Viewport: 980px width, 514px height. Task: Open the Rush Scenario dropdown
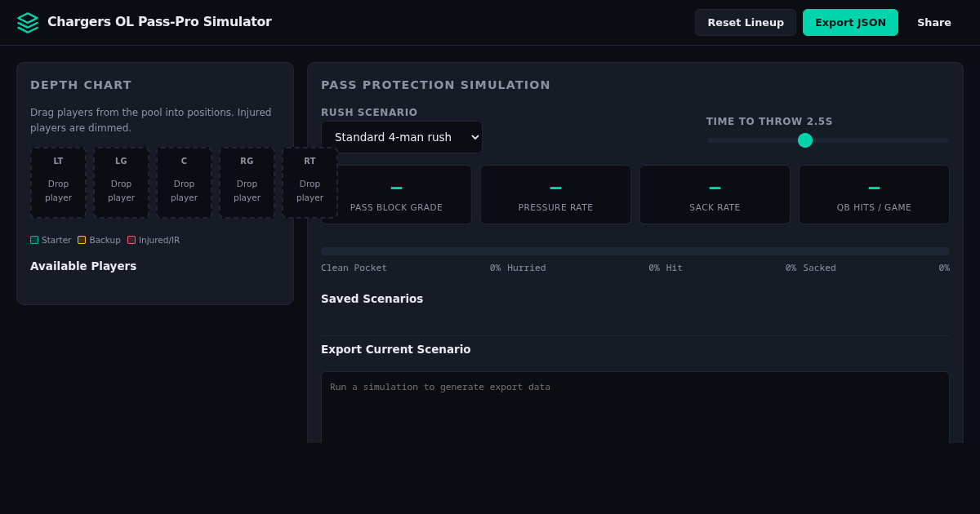[402, 137]
